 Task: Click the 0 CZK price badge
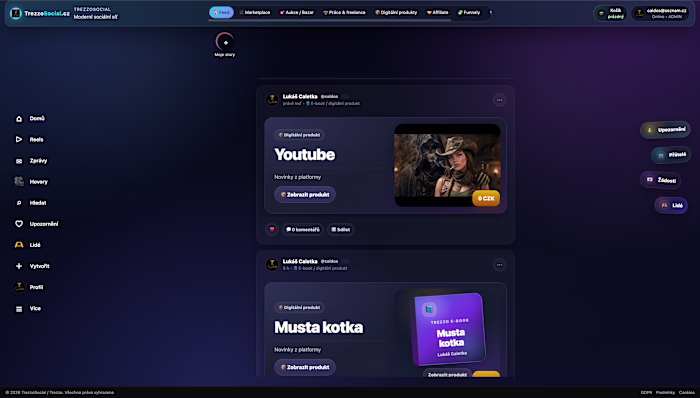486,199
